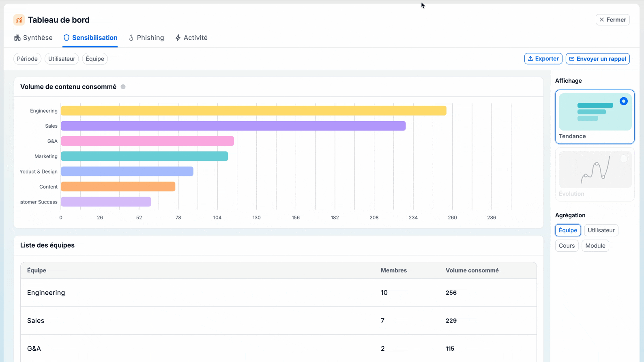644x362 pixels.
Task: Click the orange dashboard chart icon
Action: click(19, 20)
